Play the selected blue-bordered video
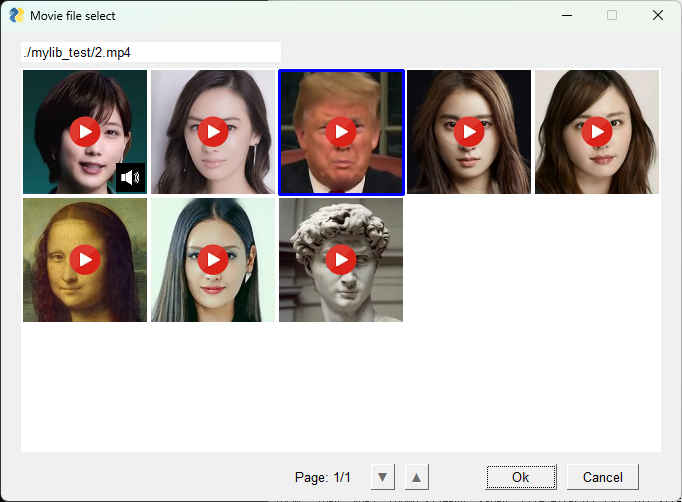Screen dimensions: 682x502 pos(341,131)
